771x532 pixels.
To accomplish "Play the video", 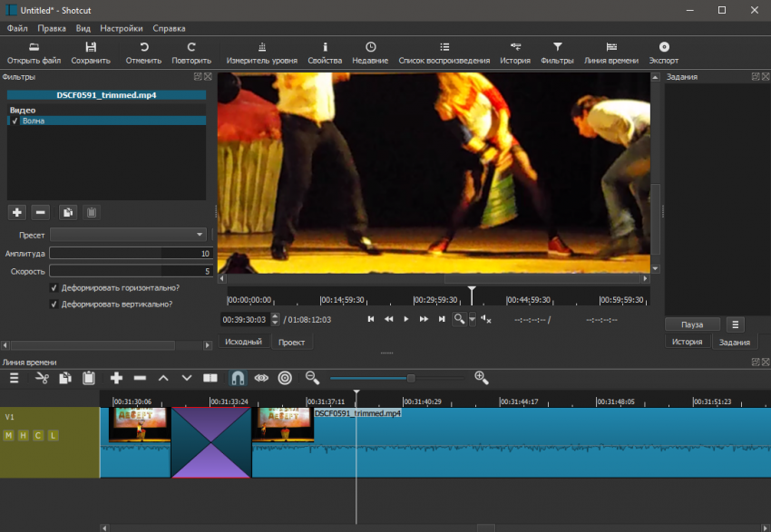I will click(x=406, y=319).
